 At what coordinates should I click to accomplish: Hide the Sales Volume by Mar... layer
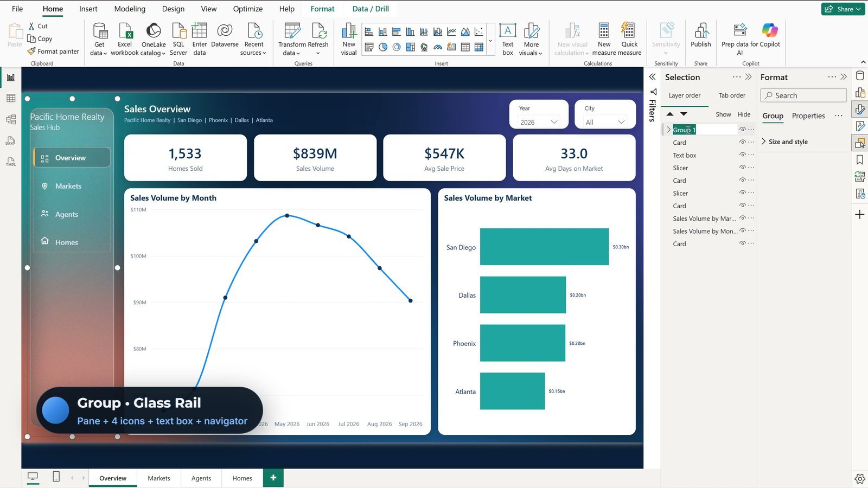click(x=742, y=218)
